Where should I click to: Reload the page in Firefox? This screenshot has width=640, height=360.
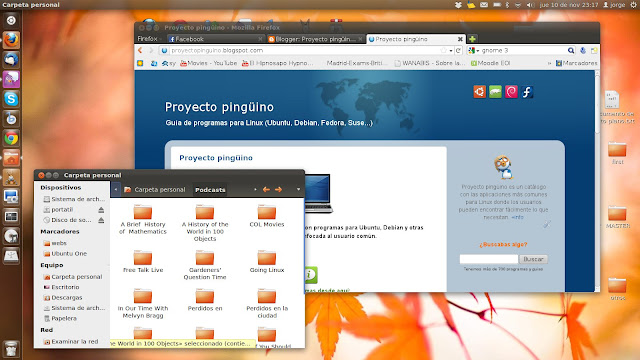458,51
